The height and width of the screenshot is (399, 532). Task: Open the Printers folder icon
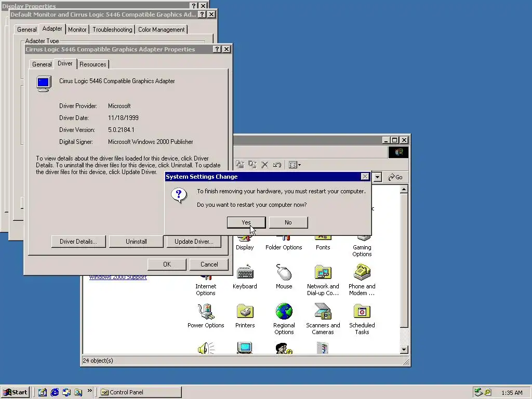click(x=245, y=312)
